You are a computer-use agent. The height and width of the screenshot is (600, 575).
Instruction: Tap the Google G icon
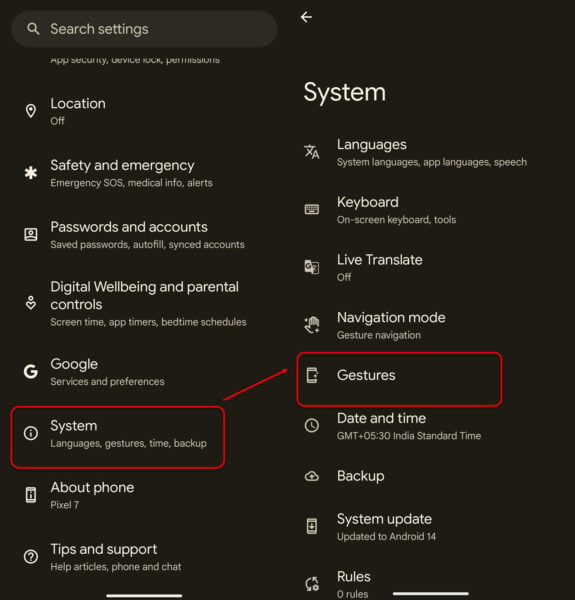coord(31,371)
